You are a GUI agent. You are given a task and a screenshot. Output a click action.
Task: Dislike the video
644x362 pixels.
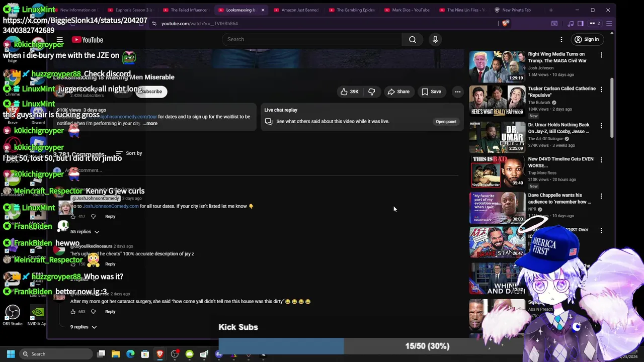point(372,92)
